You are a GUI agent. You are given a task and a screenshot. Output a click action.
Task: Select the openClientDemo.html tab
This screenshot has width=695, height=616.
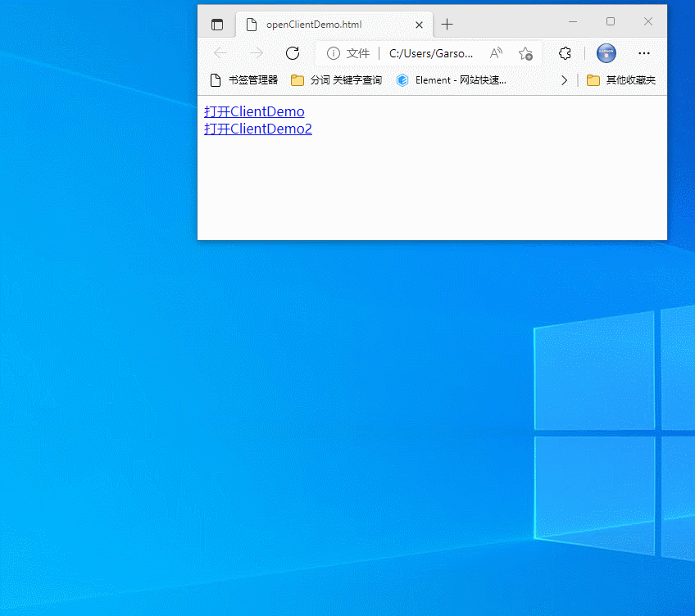tap(320, 25)
